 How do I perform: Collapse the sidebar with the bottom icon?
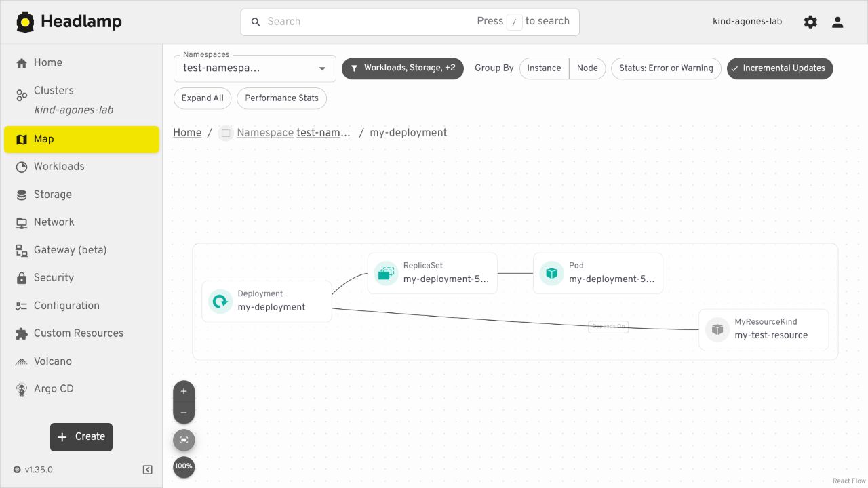click(148, 470)
